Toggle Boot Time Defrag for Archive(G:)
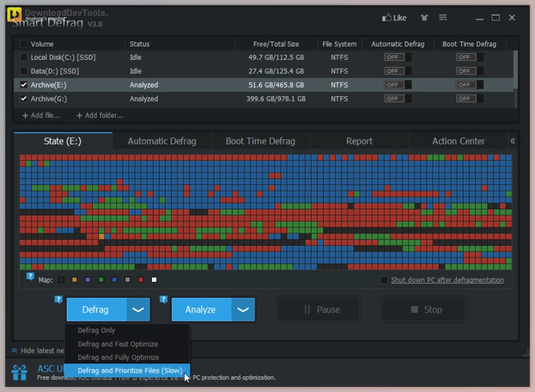Image resolution: width=535 pixels, height=392 pixels. tap(469, 98)
